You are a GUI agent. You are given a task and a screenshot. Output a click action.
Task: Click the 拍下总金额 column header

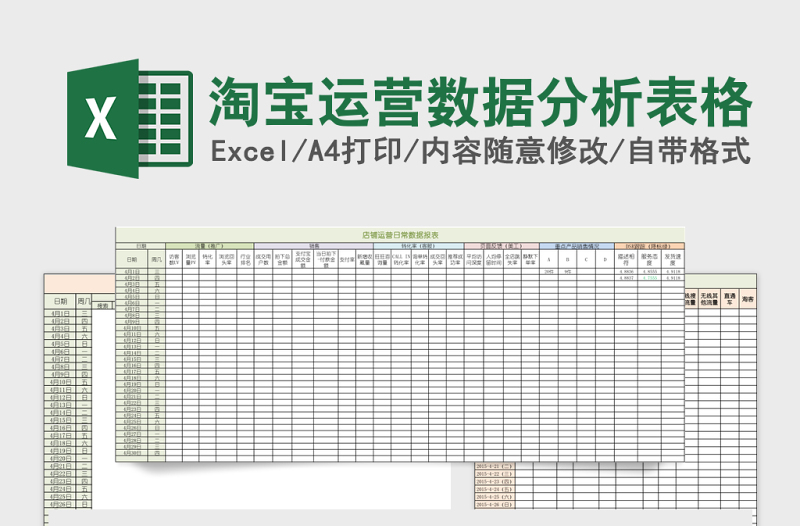282,259
